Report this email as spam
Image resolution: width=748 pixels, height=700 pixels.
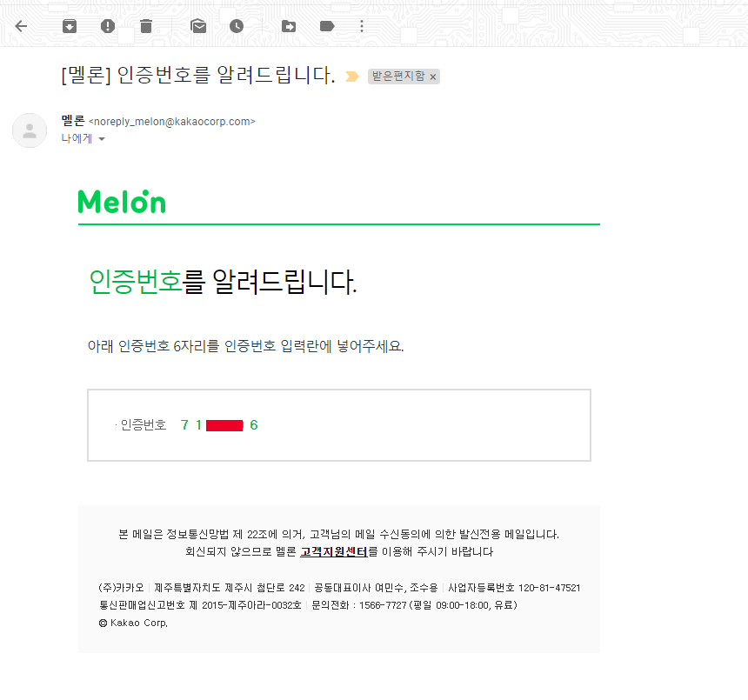(x=108, y=26)
